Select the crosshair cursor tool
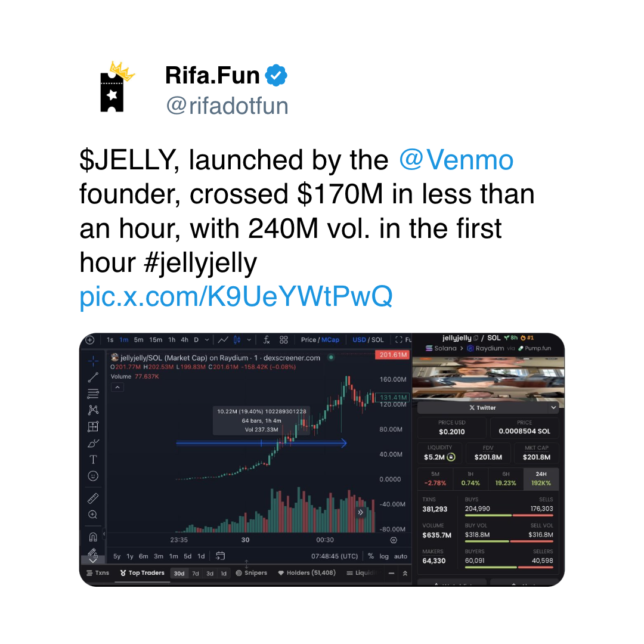Viewport: 644px width, 644px height. point(93,361)
